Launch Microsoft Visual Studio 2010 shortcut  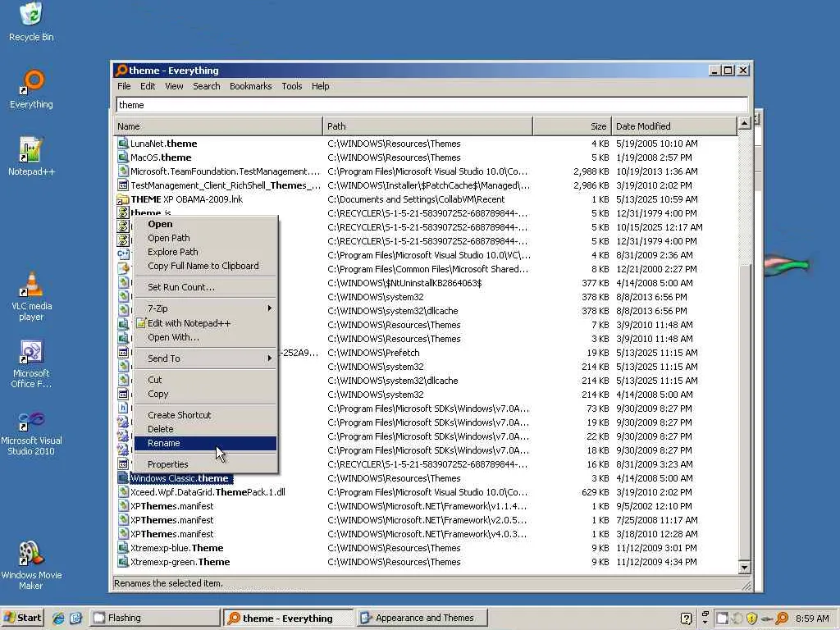point(31,433)
